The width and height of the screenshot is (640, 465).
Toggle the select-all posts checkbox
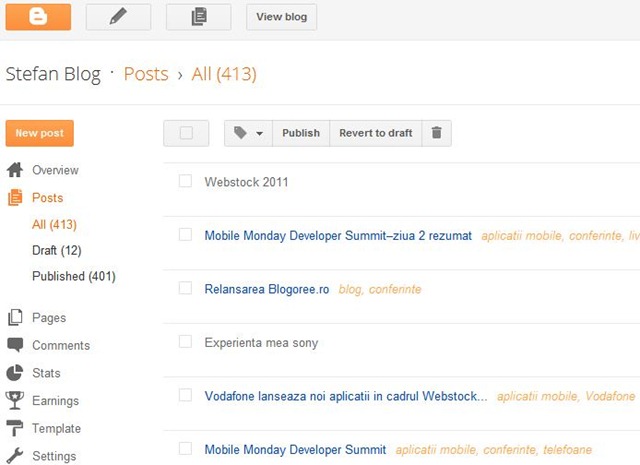click(x=186, y=133)
